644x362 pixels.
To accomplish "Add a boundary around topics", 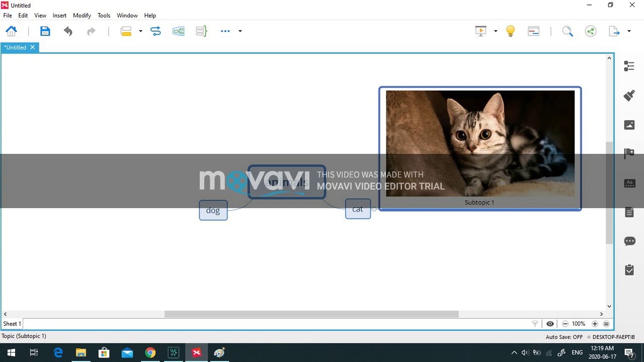I will click(178, 31).
